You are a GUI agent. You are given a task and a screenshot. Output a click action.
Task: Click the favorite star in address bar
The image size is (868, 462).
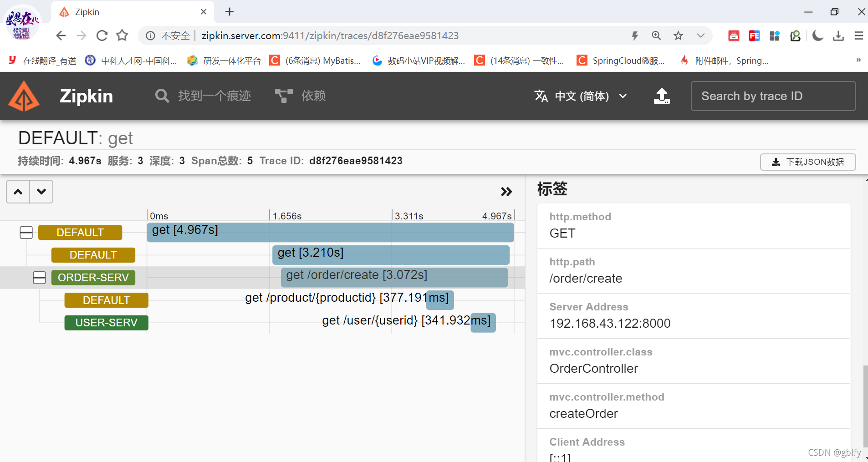(x=678, y=36)
